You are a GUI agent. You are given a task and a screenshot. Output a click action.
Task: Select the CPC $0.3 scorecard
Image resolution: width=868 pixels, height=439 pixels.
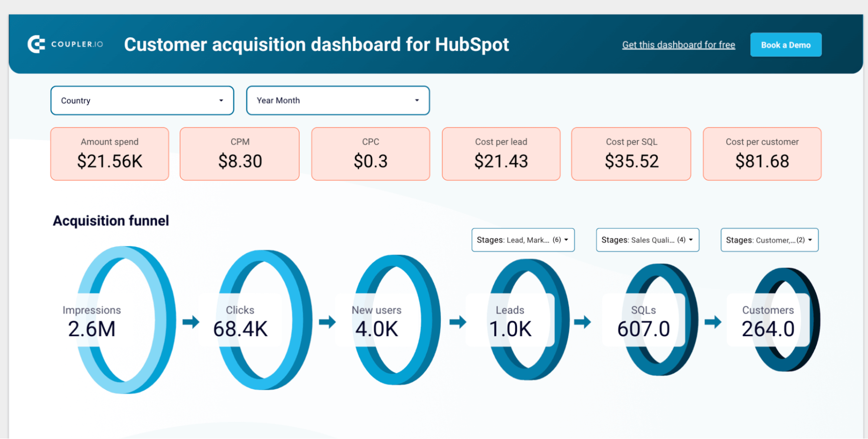point(370,154)
